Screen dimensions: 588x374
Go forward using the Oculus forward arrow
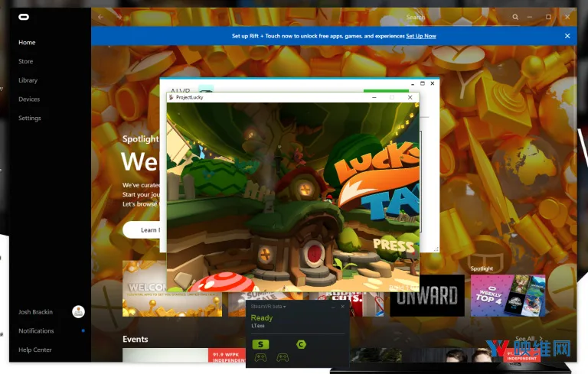[119, 17]
